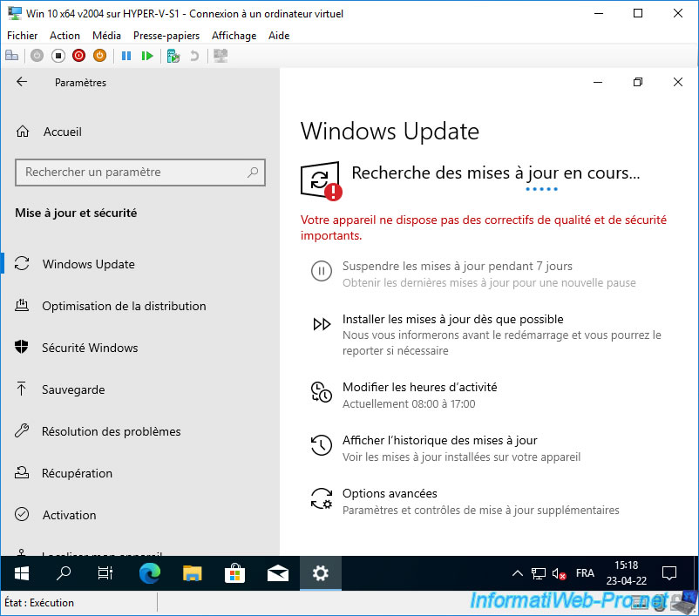This screenshot has height=616, width=699.
Task: Minimize the Paramètres window
Action: click(598, 82)
